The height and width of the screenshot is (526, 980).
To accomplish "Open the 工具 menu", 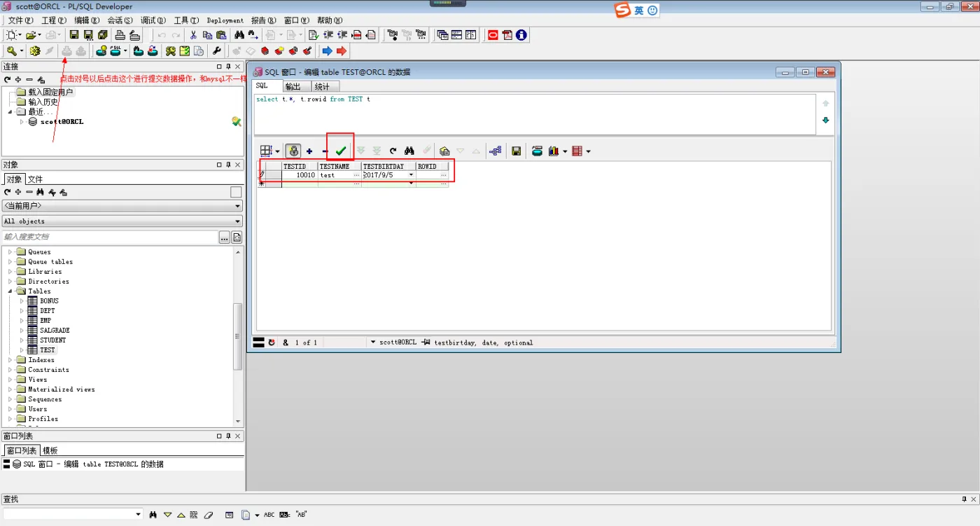I will click(x=184, y=20).
